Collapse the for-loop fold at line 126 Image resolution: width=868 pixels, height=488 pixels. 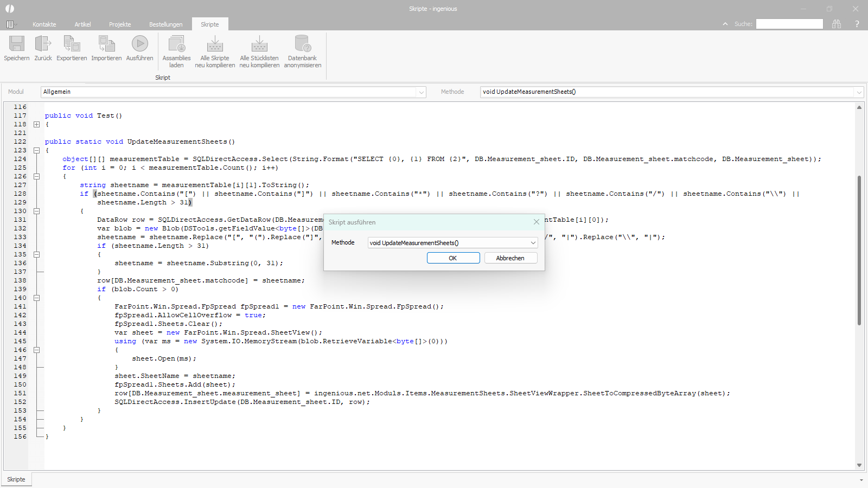37,176
